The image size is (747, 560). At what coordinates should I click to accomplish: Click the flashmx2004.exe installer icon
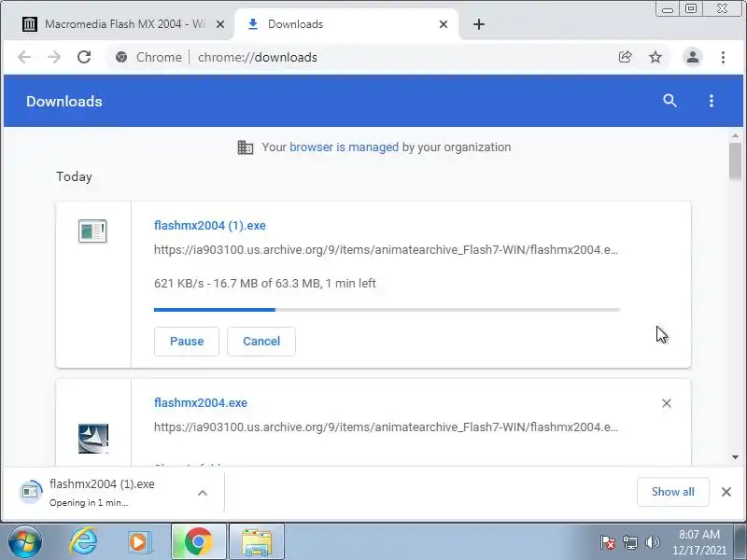click(92, 438)
